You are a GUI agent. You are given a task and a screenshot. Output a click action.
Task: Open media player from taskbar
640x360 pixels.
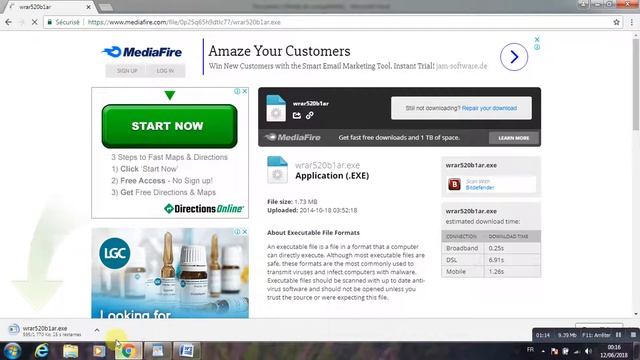(x=99, y=351)
